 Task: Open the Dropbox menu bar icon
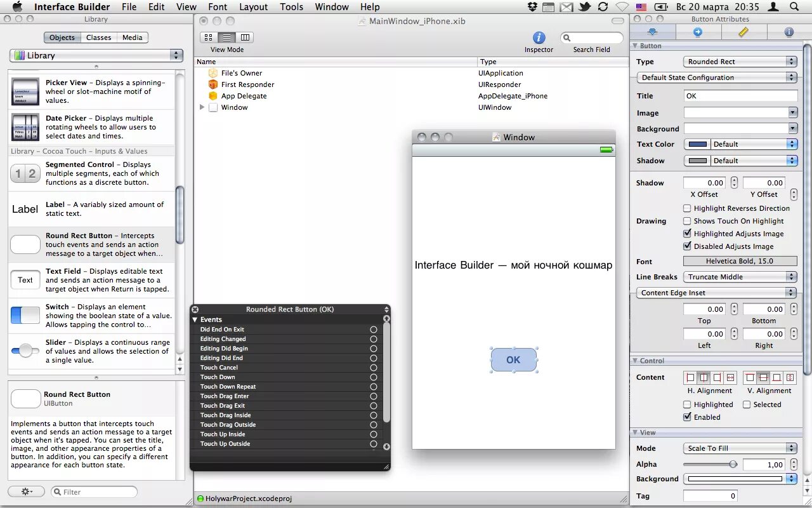coord(534,7)
